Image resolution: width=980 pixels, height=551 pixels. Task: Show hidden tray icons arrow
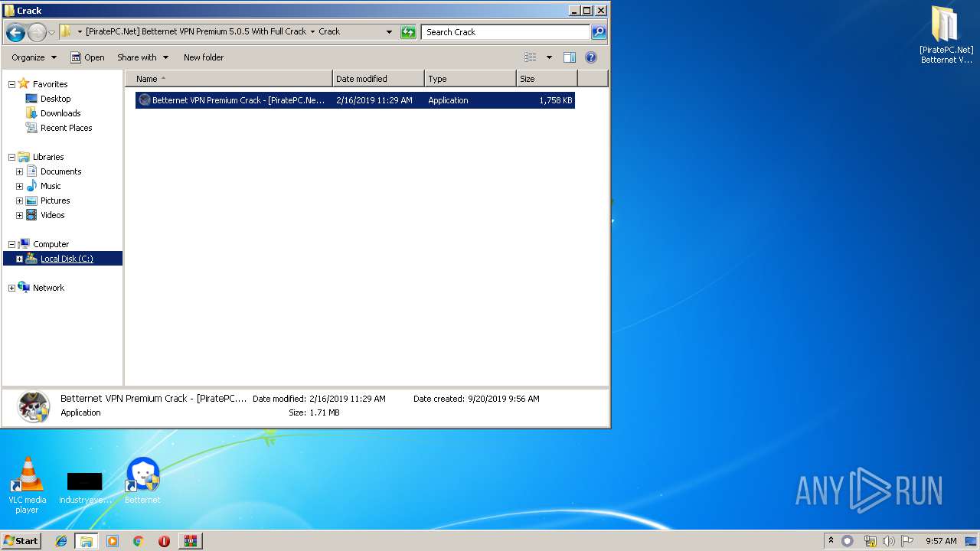(831, 540)
